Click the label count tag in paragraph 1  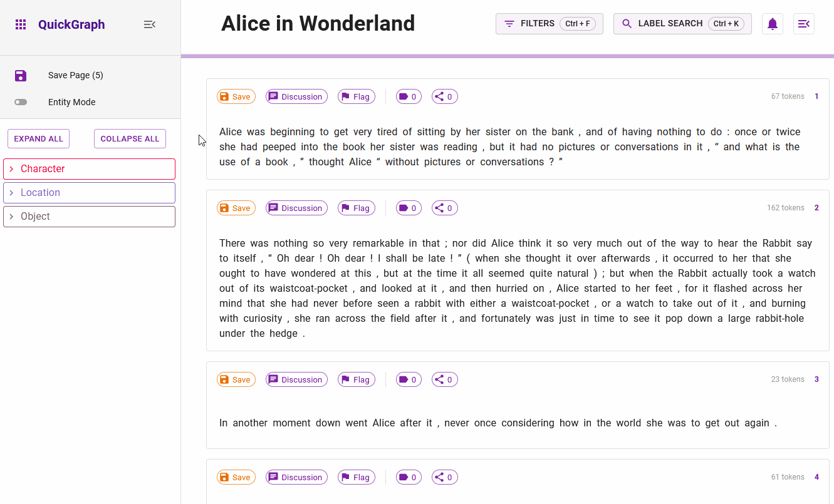click(x=408, y=96)
